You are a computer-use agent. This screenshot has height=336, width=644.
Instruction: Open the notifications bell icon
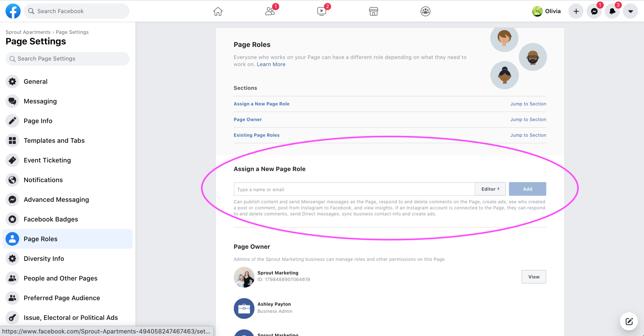[612, 11]
